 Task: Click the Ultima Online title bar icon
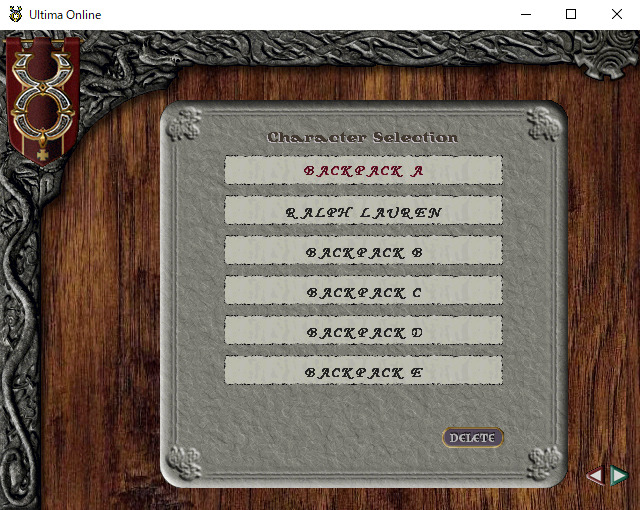(16, 15)
